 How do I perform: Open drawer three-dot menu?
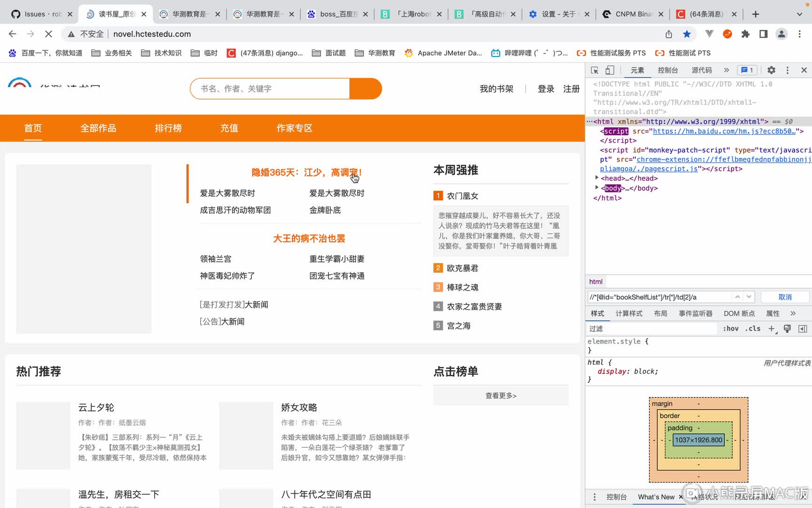[x=594, y=497]
